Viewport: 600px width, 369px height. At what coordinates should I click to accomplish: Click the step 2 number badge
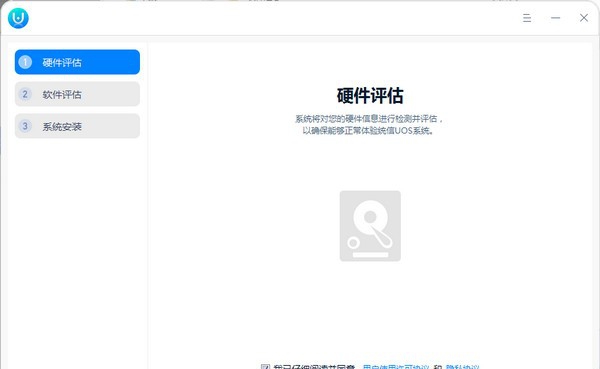click(x=25, y=94)
